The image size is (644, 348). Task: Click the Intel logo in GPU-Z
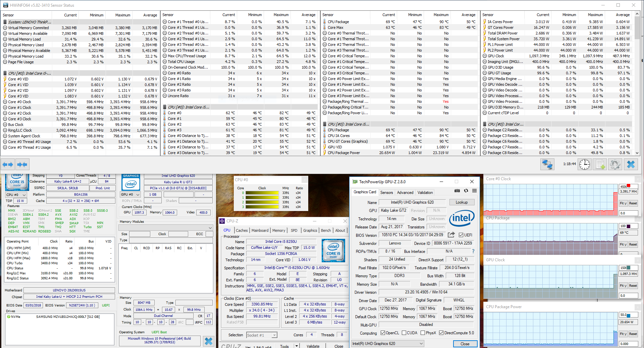point(462,218)
